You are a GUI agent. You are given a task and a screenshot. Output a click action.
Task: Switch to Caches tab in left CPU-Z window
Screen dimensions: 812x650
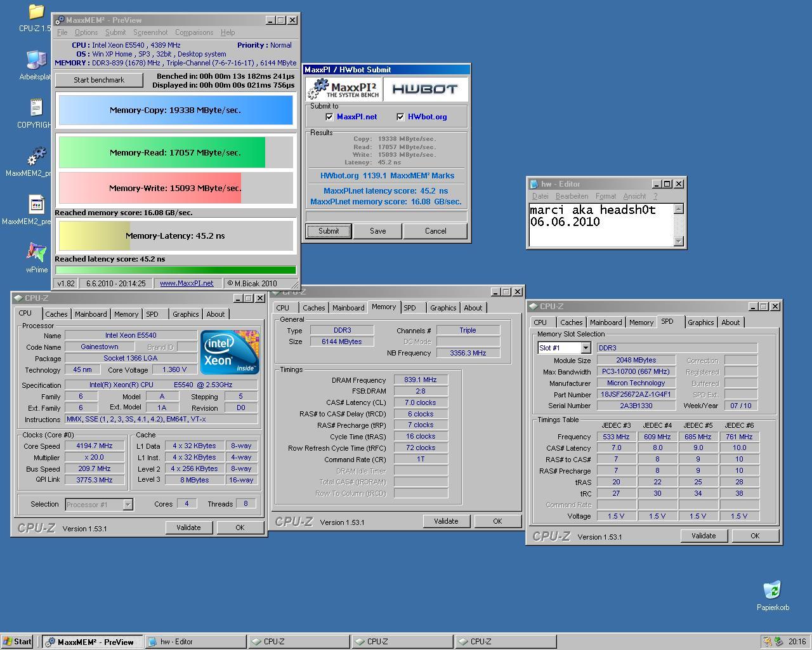coord(56,314)
